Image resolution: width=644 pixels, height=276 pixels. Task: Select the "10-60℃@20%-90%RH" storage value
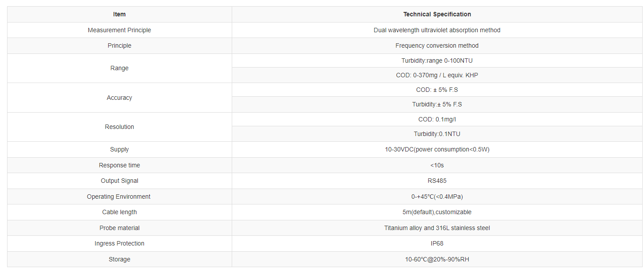[437, 259]
